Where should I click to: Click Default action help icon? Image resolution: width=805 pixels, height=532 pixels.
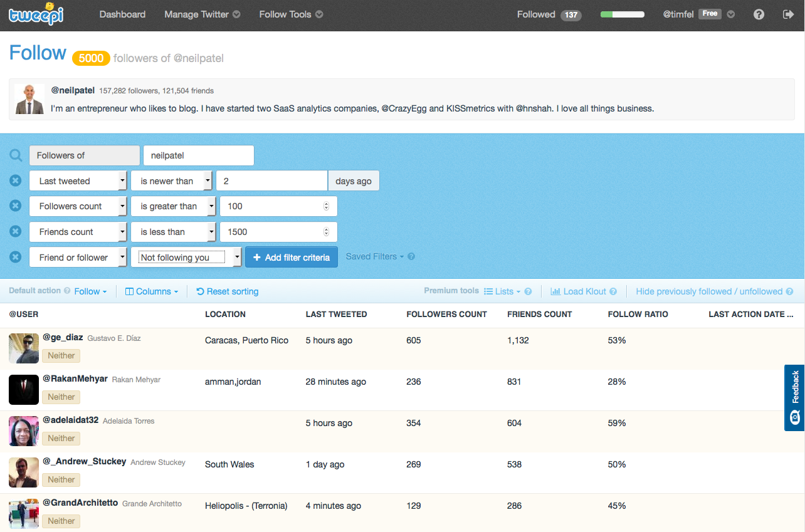click(66, 291)
